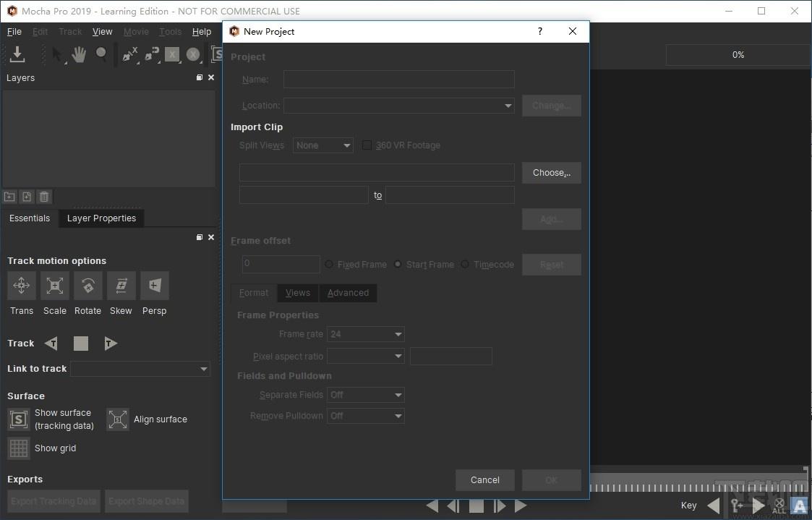Select the Pan hand tool
The height and width of the screenshot is (520, 812).
[x=79, y=54]
